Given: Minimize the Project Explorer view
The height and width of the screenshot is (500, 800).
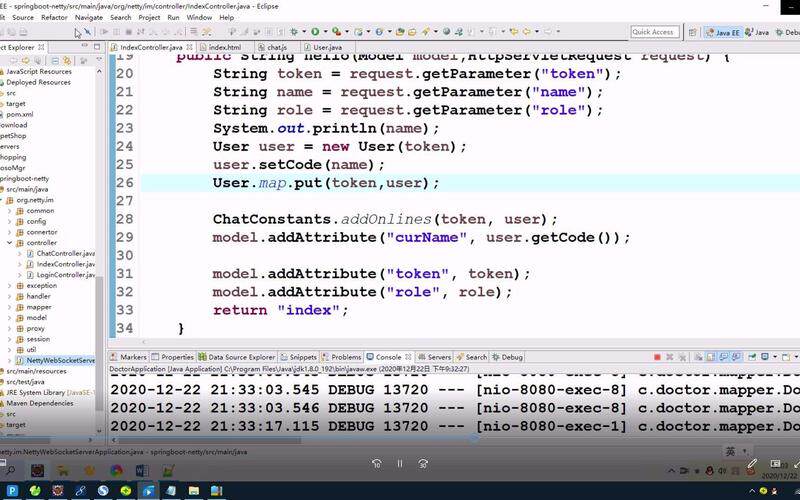Looking at the screenshot, I should point(84,46).
